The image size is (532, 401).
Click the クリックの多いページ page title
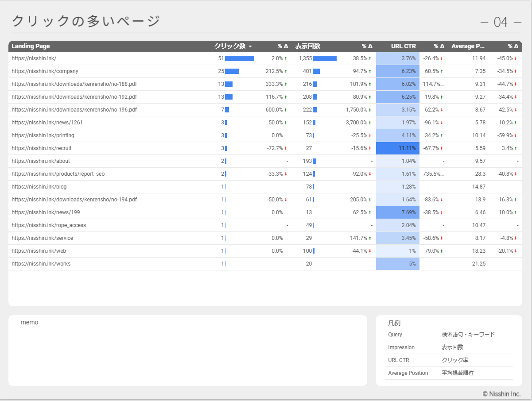[86, 21]
